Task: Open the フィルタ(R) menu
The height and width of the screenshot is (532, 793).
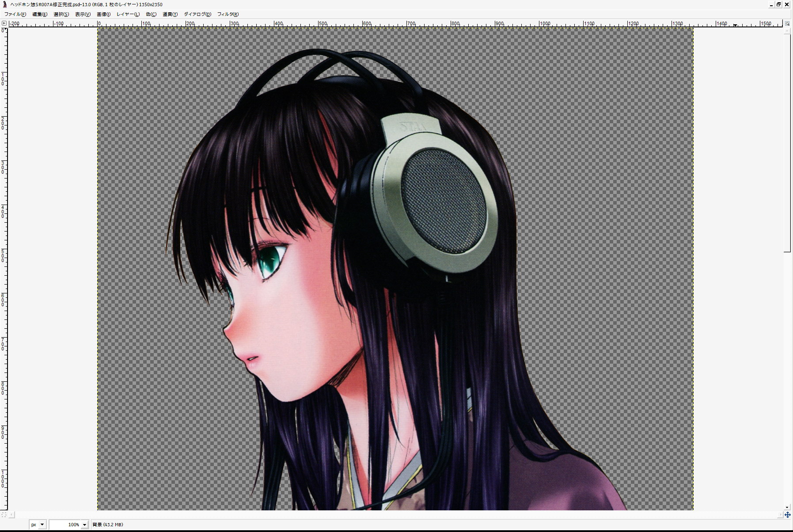Action: point(228,14)
